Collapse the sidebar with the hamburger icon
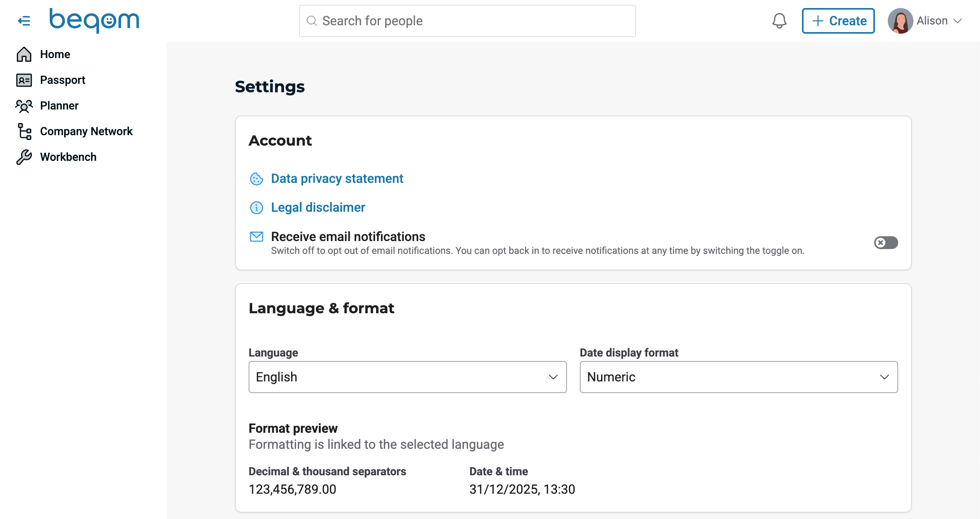Image resolution: width=980 pixels, height=519 pixels. pyautogui.click(x=24, y=21)
